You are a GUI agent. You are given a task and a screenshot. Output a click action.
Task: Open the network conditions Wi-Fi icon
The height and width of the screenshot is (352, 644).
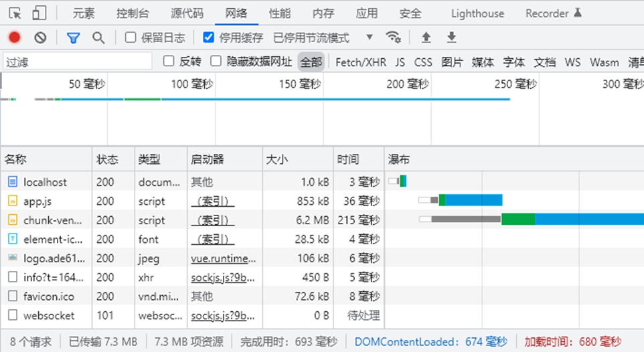[394, 37]
